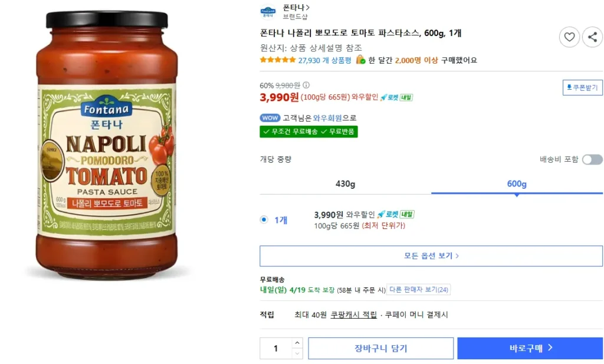Click the 바로구매 purchase button
The width and height of the screenshot is (604, 364).
530,348
